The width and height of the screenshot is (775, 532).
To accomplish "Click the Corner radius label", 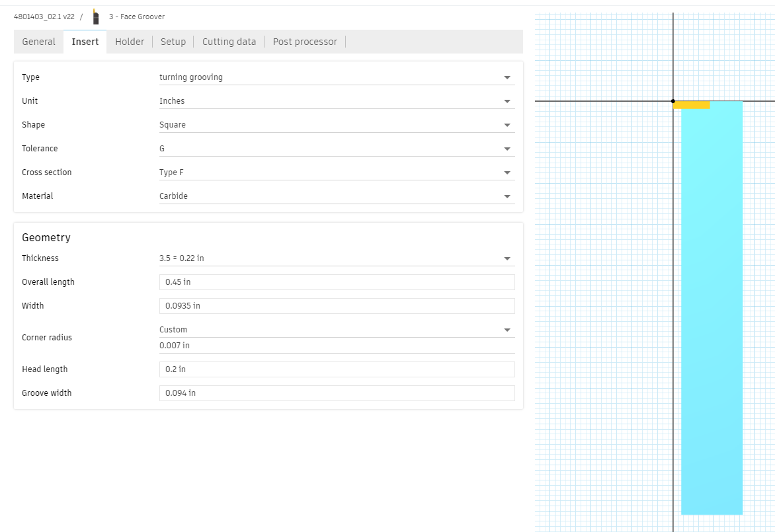I will tap(47, 338).
